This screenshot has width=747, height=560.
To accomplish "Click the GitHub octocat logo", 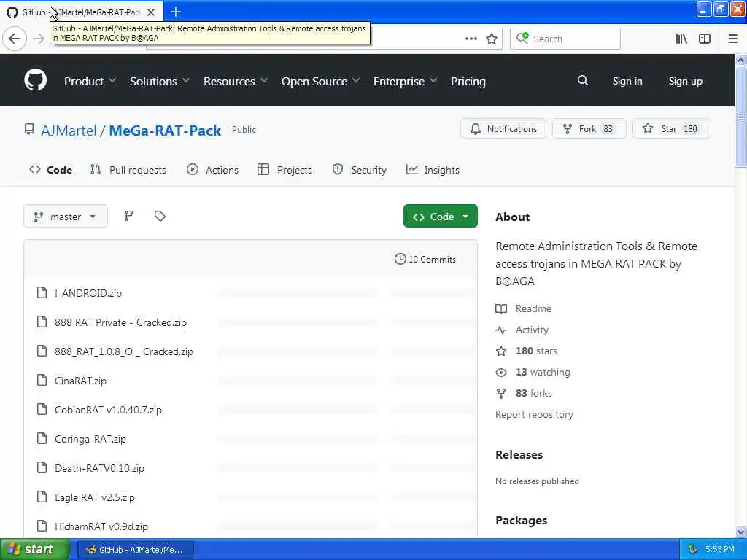I will coord(35,80).
